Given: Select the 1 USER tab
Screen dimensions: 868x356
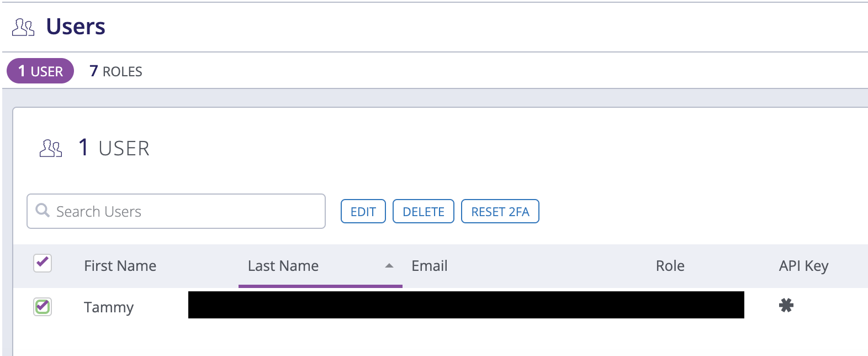Looking at the screenshot, I should tap(40, 71).
